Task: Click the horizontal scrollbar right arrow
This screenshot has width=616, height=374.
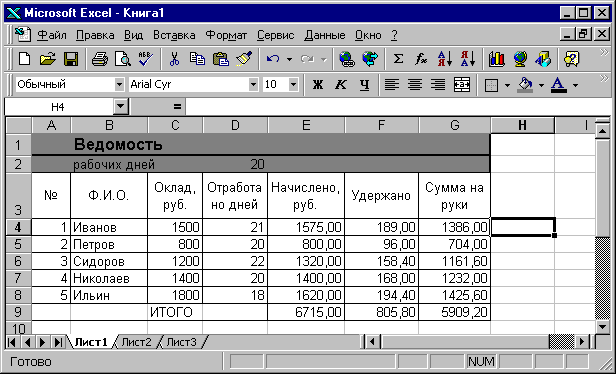Action: 581,342
